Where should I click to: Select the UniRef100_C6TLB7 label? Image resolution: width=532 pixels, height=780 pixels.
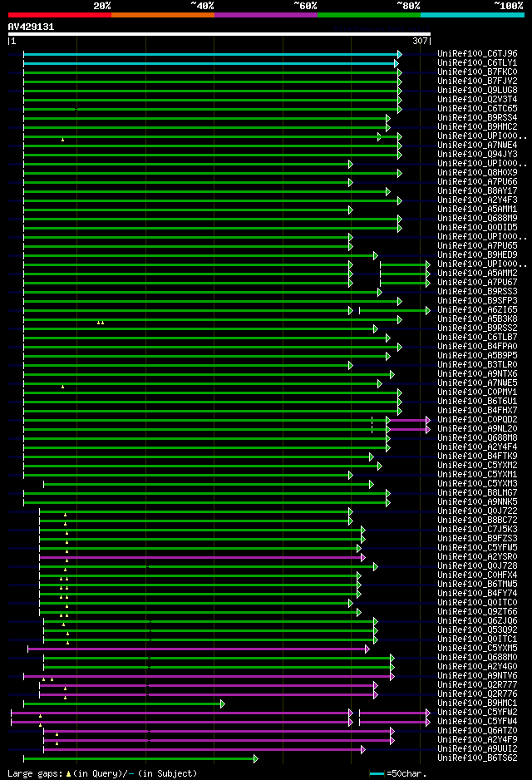point(477,337)
